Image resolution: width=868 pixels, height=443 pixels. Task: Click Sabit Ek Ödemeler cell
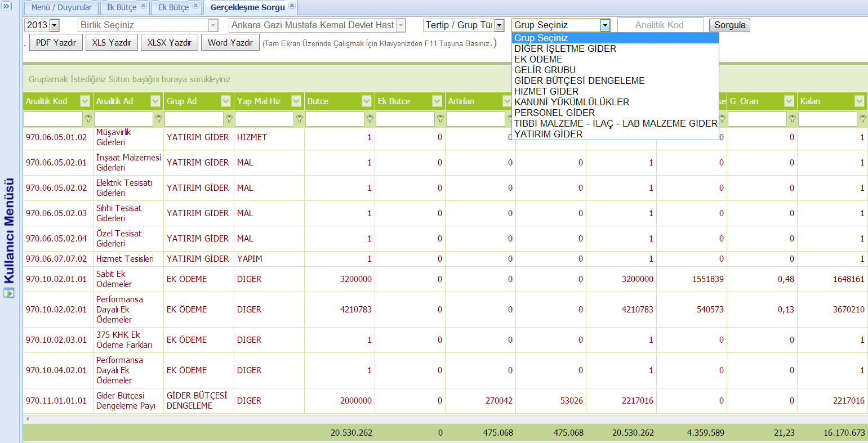point(128,279)
